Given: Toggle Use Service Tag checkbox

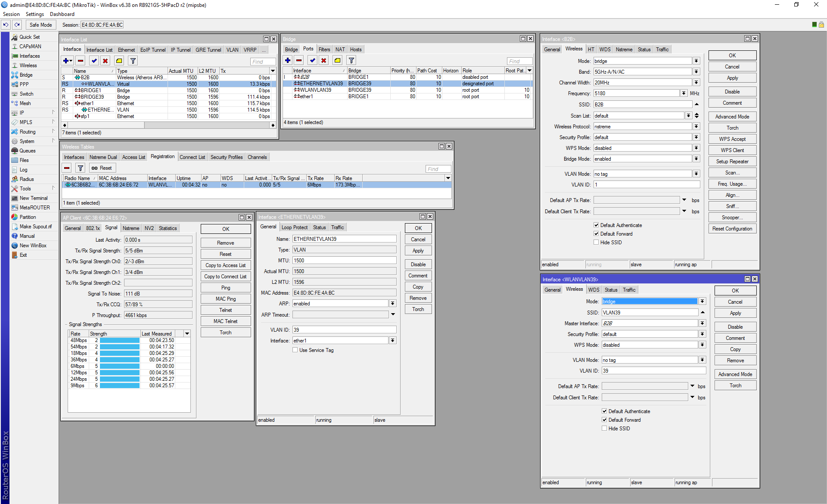Looking at the screenshot, I should tap(295, 350).
